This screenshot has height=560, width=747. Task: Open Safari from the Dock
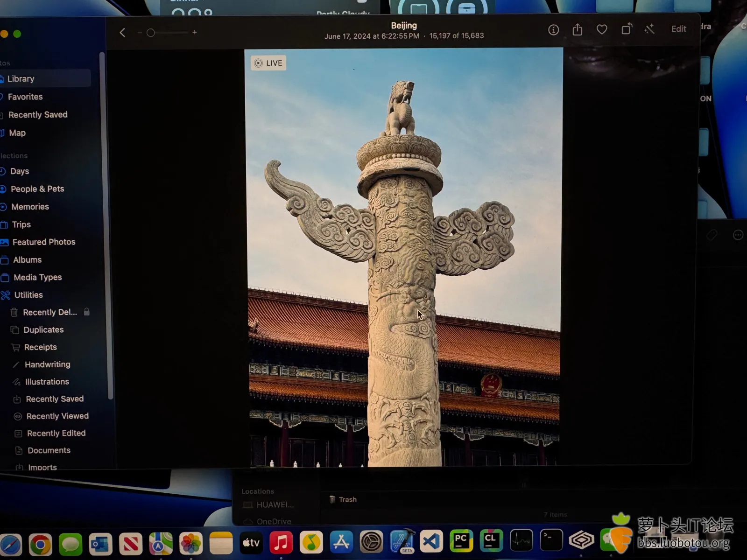[10, 544]
